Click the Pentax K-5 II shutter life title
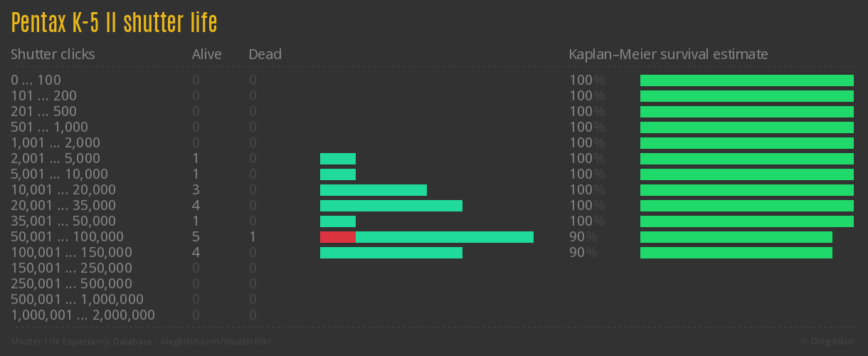The width and height of the screenshot is (868, 356). 114,23
